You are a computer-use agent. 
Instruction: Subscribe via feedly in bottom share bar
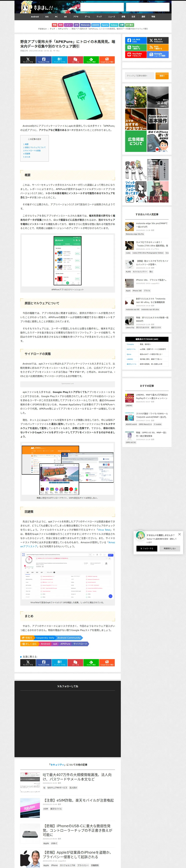point(91,663)
